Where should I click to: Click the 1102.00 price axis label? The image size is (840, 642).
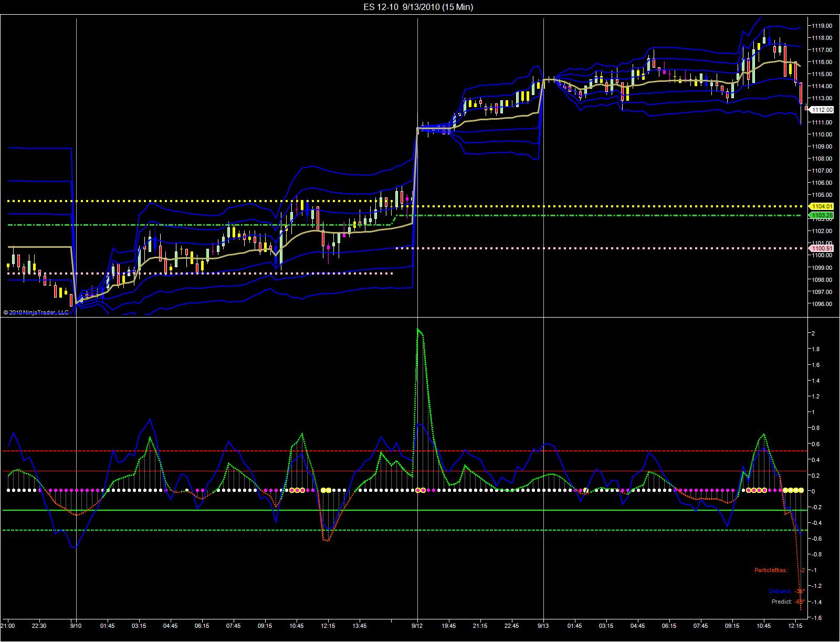[822, 231]
